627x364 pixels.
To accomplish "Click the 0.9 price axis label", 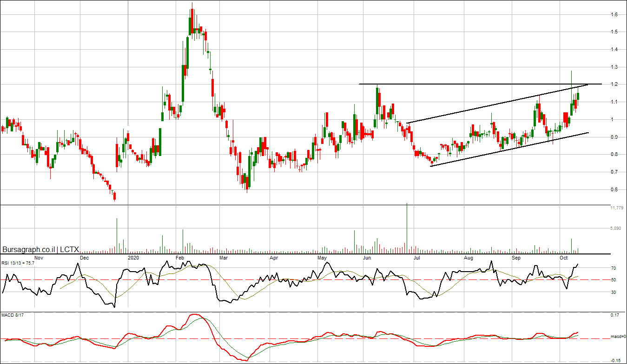I will coord(614,137).
